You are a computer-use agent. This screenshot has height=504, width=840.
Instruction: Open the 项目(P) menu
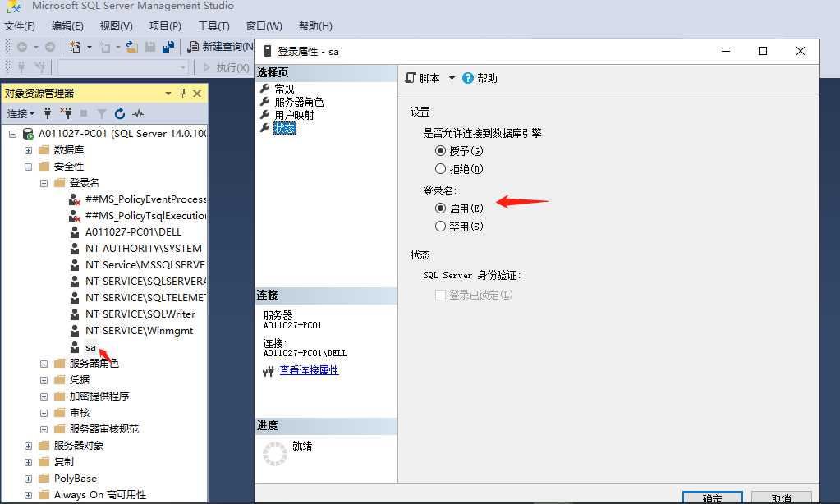[x=165, y=25]
